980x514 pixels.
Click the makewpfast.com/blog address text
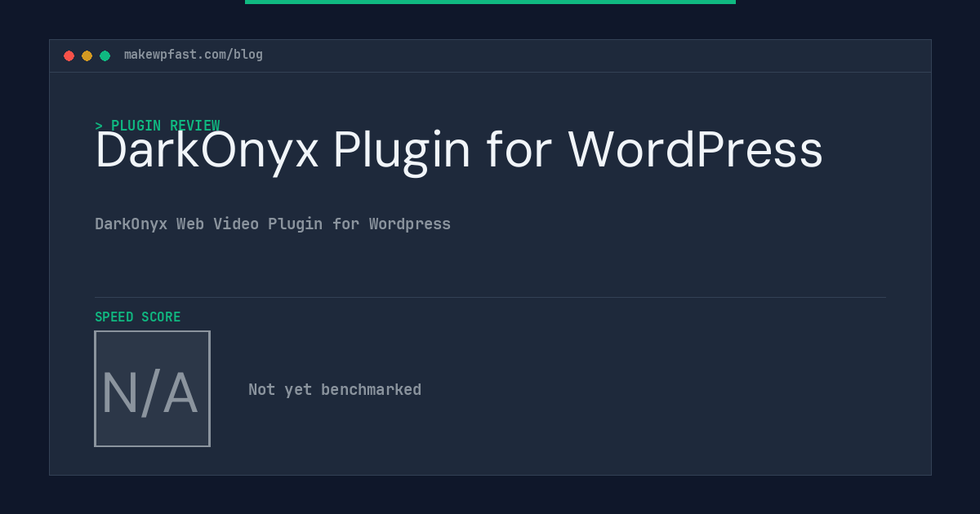point(194,55)
